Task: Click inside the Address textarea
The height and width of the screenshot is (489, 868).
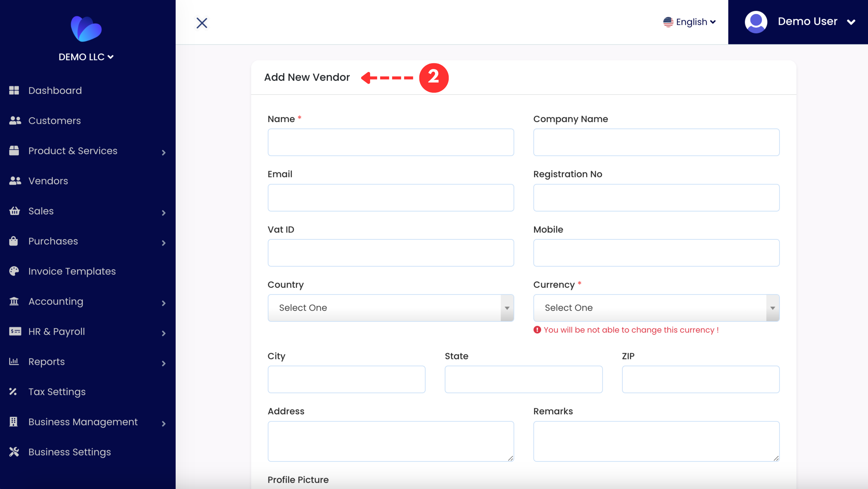Action: click(391, 441)
